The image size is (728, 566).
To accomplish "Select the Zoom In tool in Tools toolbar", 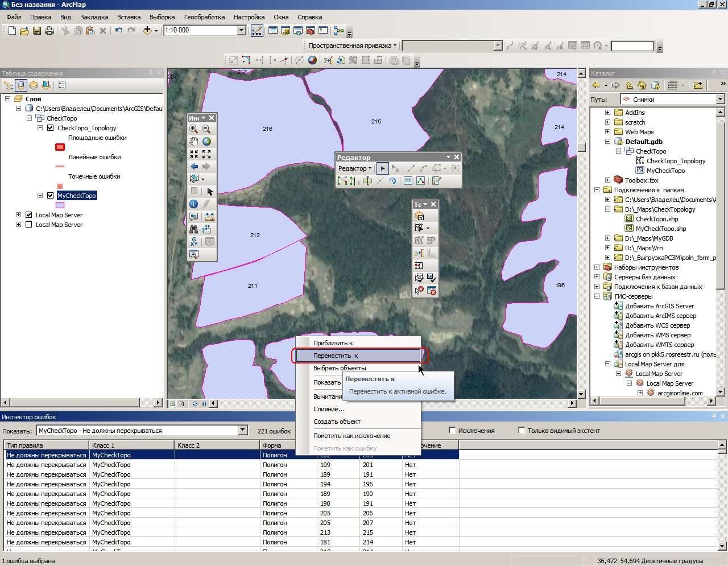I will click(x=194, y=129).
